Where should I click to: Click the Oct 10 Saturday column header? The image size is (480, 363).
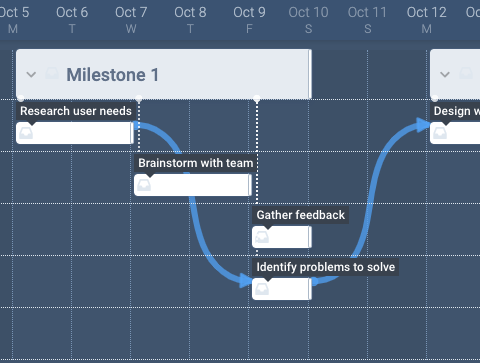[308, 20]
